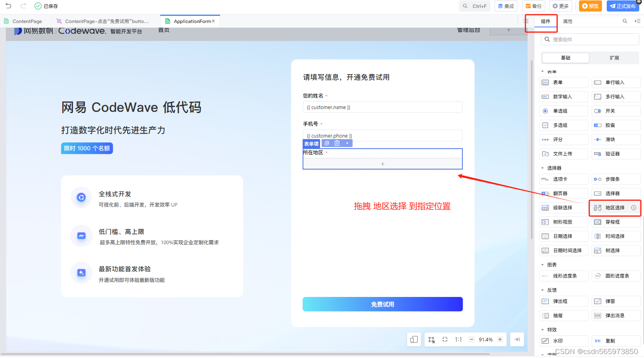Select the 表单 form component

564,82
